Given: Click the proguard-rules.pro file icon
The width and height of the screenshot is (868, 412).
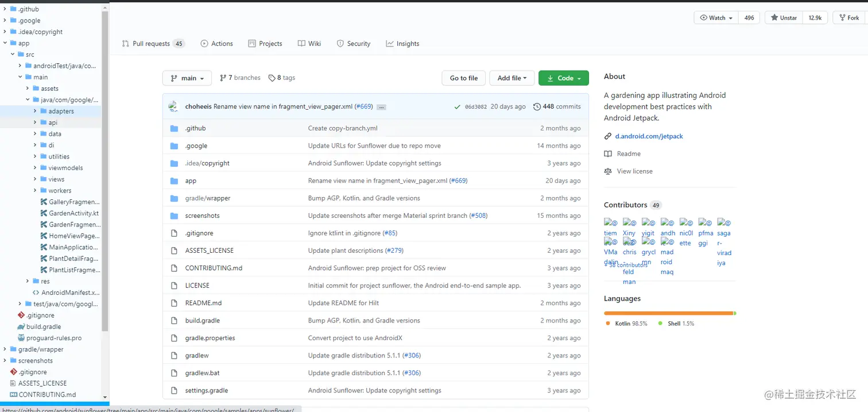Looking at the screenshot, I should click(x=21, y=338).
